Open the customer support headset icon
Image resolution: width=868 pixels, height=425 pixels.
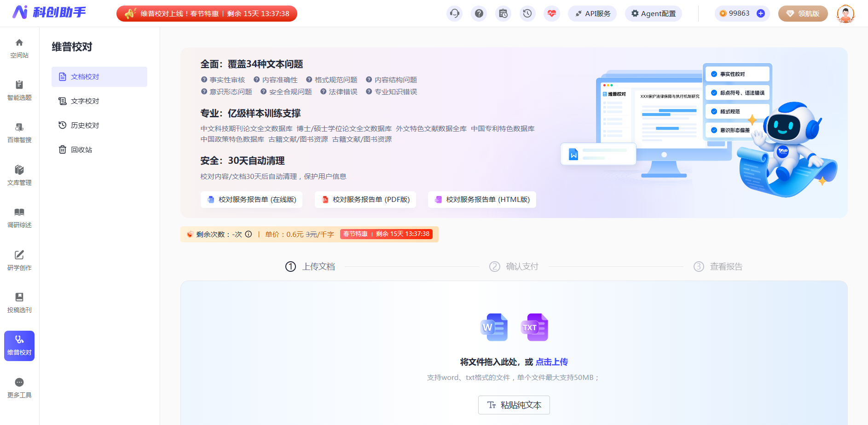[x=454, y=13]
